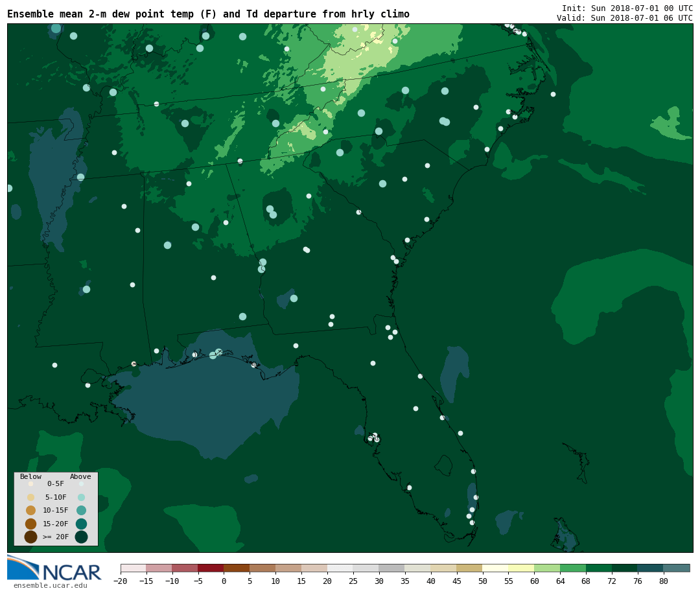Click the 80 colorbar tick label
Image resolution: width=700 pixels, height=593 pixels.
click(664, 581)
